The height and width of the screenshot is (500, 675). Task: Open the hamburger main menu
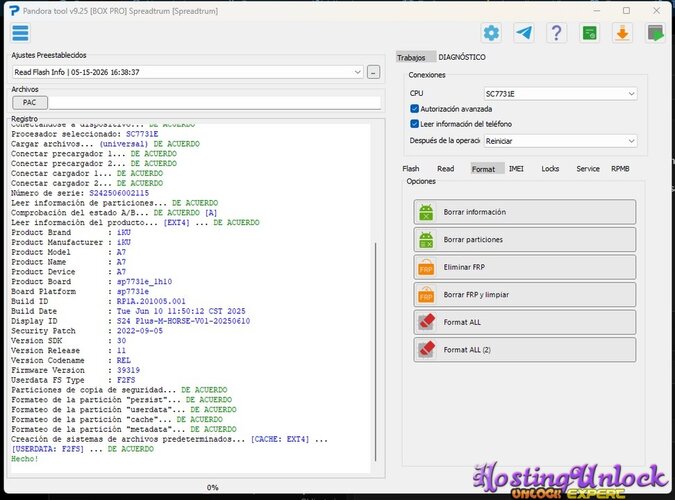click(x=20, y=33)
